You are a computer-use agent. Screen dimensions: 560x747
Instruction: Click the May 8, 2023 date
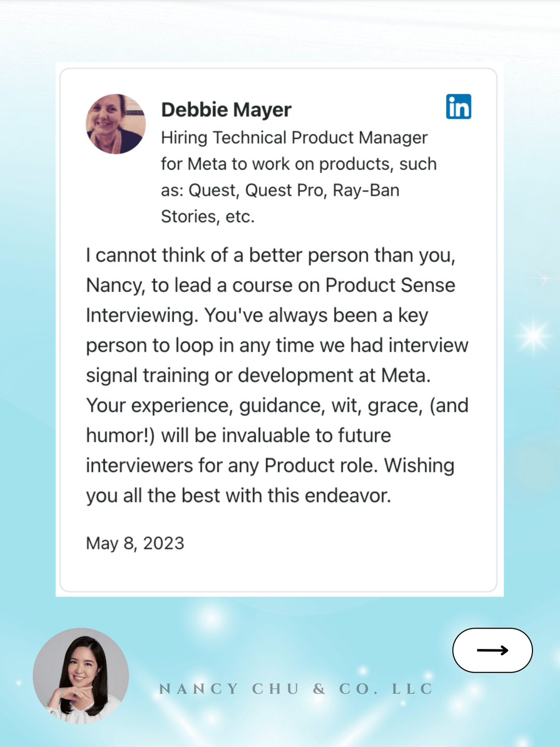[x=135, y=543]
